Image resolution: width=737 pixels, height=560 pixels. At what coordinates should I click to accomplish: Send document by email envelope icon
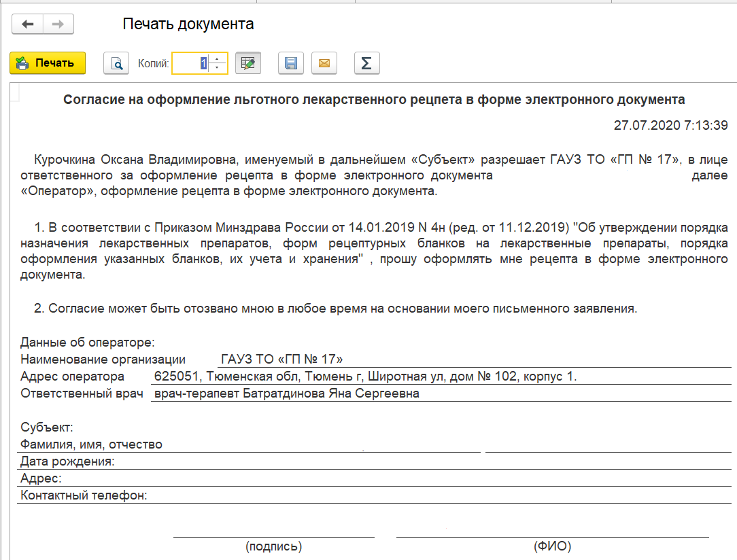(x=324, y=63)
